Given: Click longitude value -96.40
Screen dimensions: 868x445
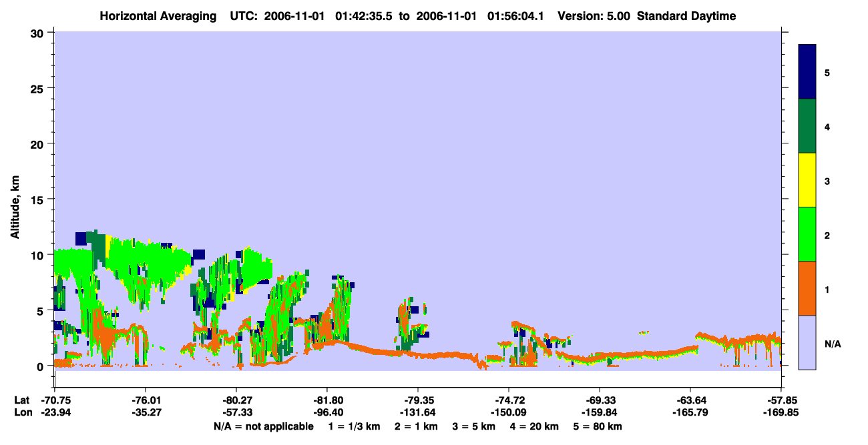Looking at the screenshot, I should click(x=327, y=412).
